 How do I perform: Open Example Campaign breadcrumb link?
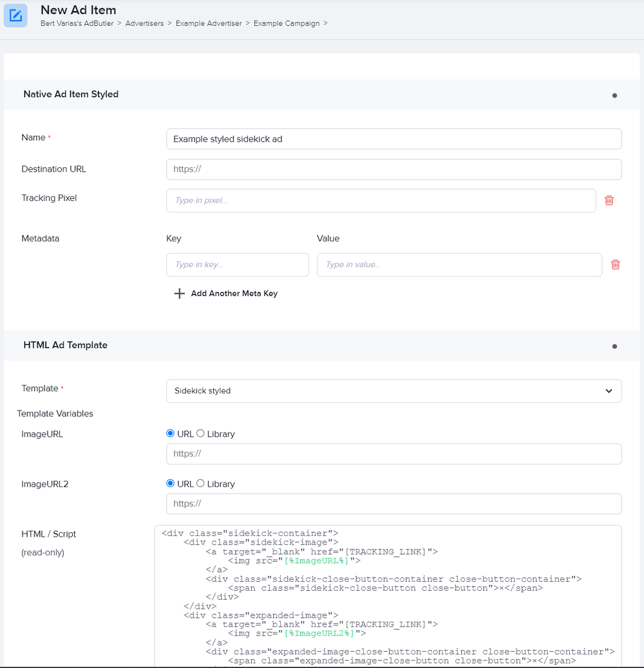287,23
